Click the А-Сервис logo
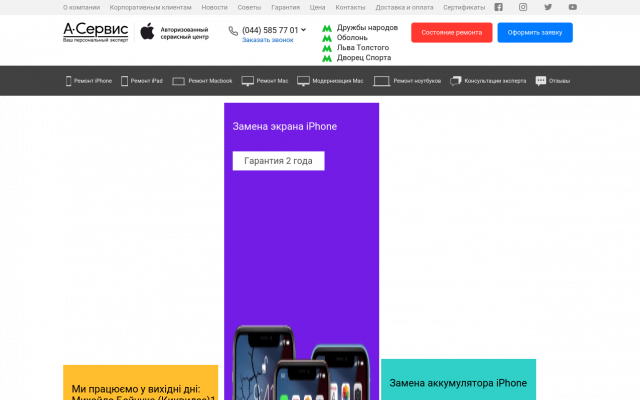Screen dimensions: 640x400 pyautogui.click(x=96, y=32)
